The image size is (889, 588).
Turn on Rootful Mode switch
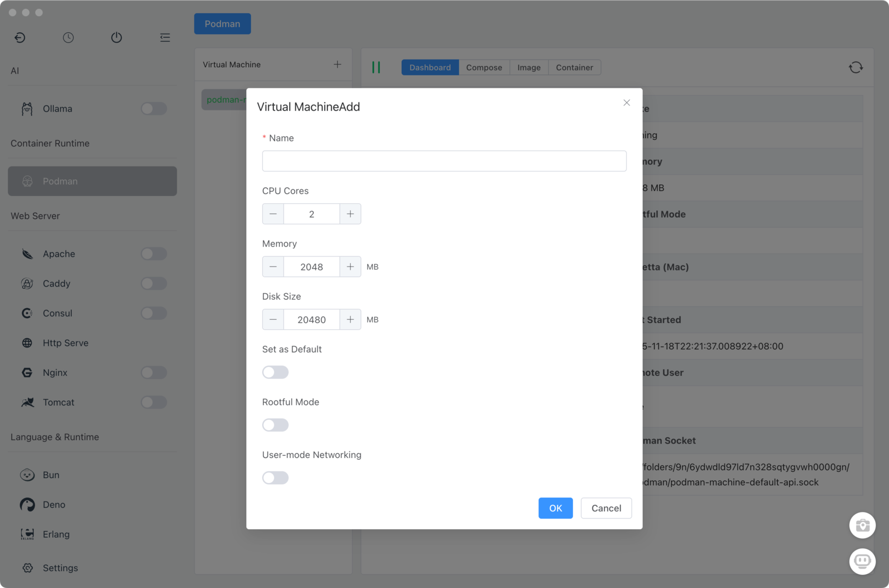click(x=276, y=425)
